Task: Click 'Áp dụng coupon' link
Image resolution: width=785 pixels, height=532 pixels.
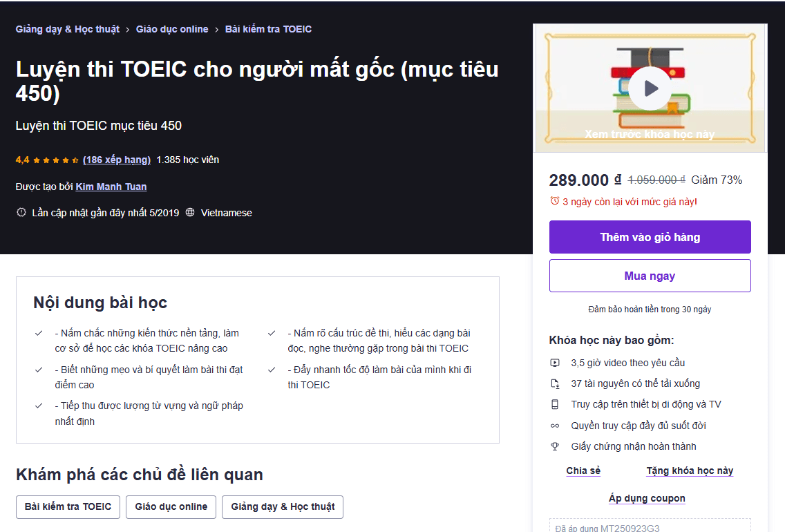Action: click(647, 498)
